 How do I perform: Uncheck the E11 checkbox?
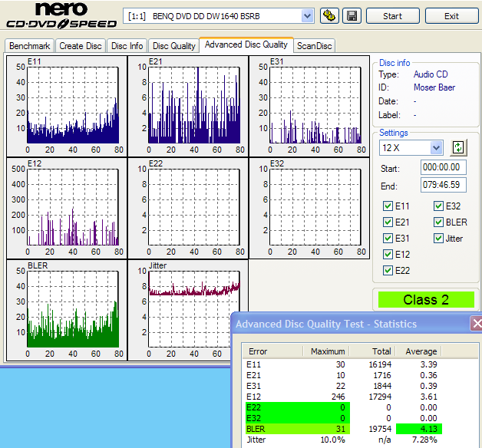[x=388, y=206]
